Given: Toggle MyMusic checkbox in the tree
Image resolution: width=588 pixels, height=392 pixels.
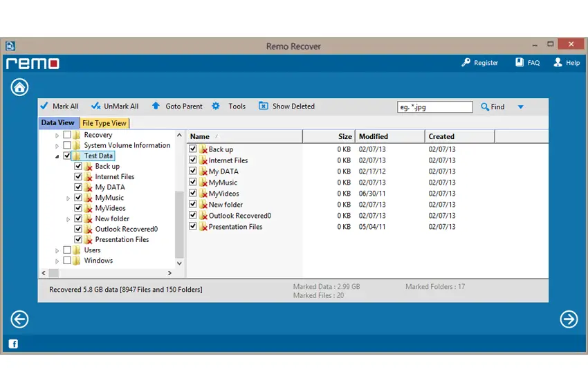Looking at the screenshot, I should pyautogui.click(x=78, y=197).
